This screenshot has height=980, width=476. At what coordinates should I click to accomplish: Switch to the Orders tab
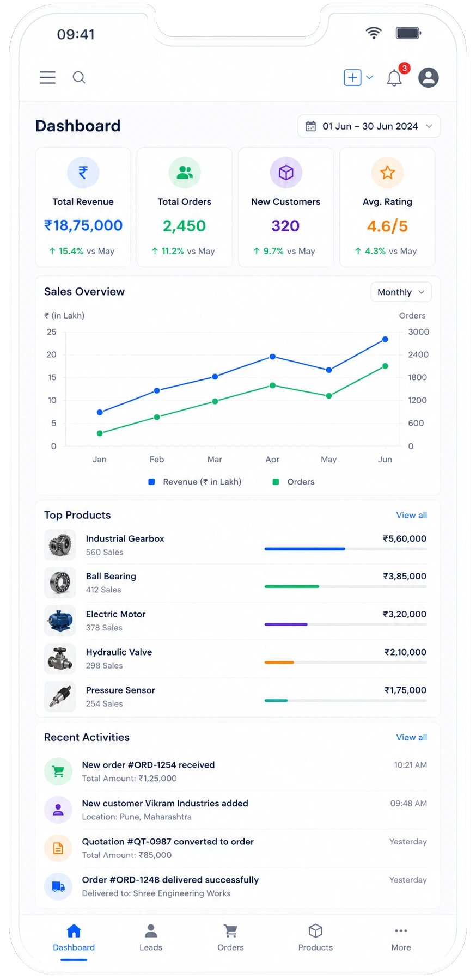point(230,939)
